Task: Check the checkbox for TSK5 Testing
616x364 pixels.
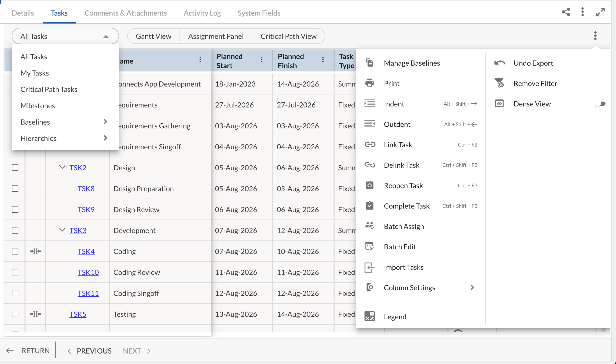Action: 15,314
